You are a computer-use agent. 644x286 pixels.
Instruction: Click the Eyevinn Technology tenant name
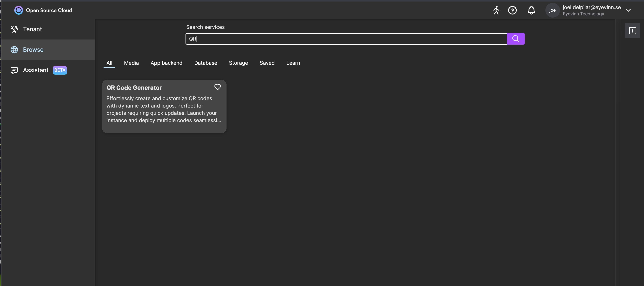click(x=583, y=14)
